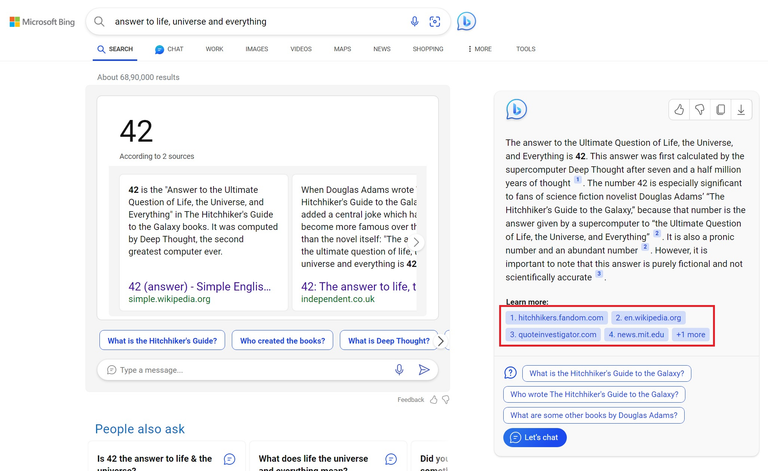
Task: Like the Bing answer with thumbs up
Action: pos(679,110)
